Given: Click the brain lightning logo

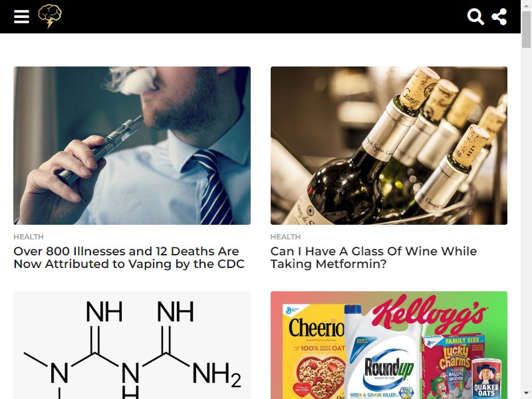Looking at the screenshot, I should coord(49,16).
